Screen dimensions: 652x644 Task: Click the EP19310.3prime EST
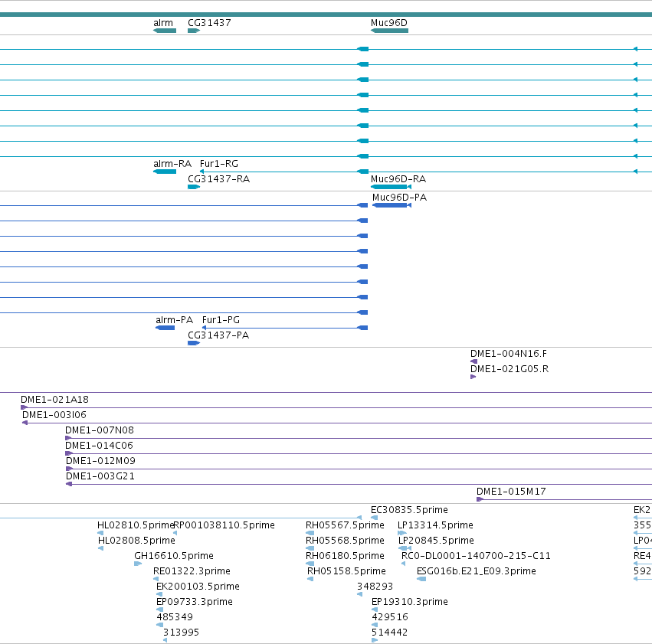point(375,610)
